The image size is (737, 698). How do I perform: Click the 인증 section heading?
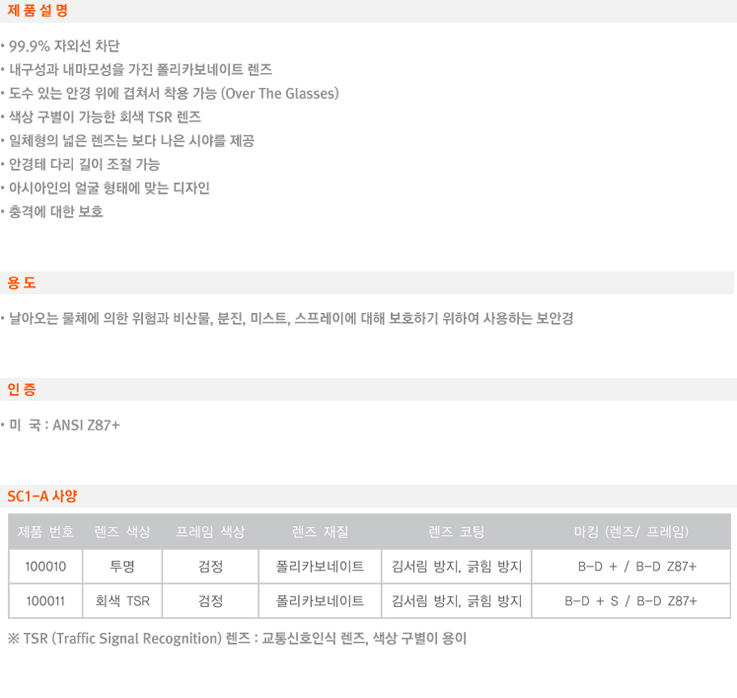[22, 389]
